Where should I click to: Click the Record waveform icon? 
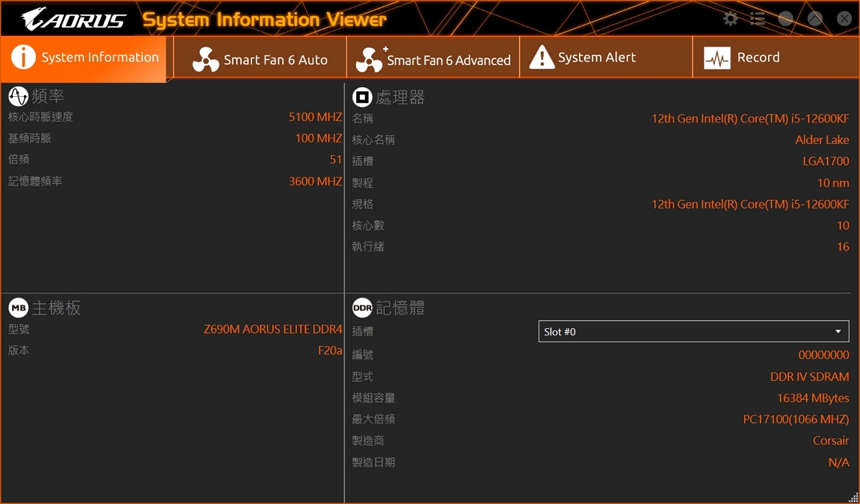(x=717, y=58)
